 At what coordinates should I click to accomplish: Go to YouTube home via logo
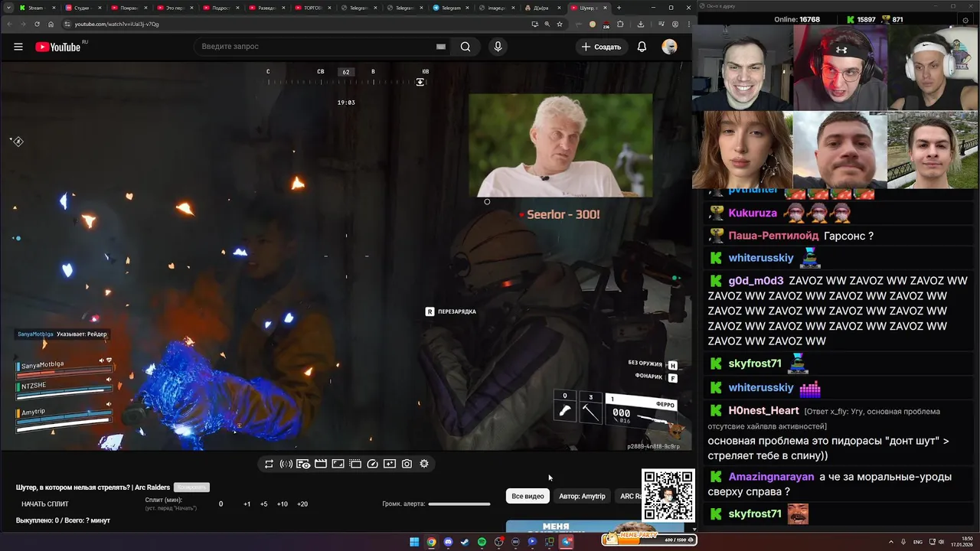pos(58,47)
